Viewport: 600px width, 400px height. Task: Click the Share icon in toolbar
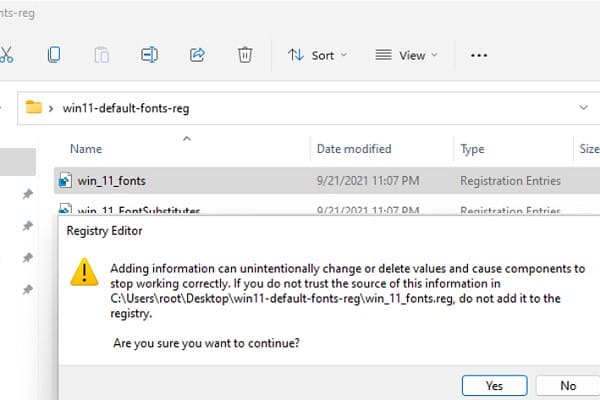click(x=197, y=55)
